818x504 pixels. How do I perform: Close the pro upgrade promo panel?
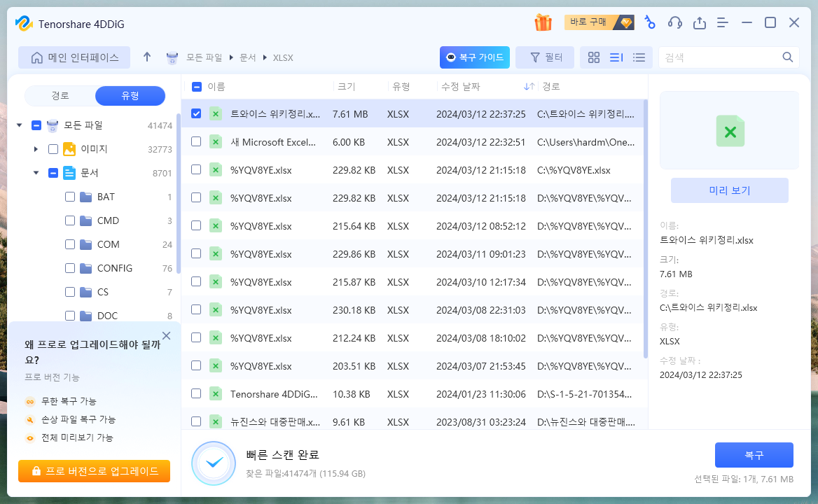(x=167, y=336)
